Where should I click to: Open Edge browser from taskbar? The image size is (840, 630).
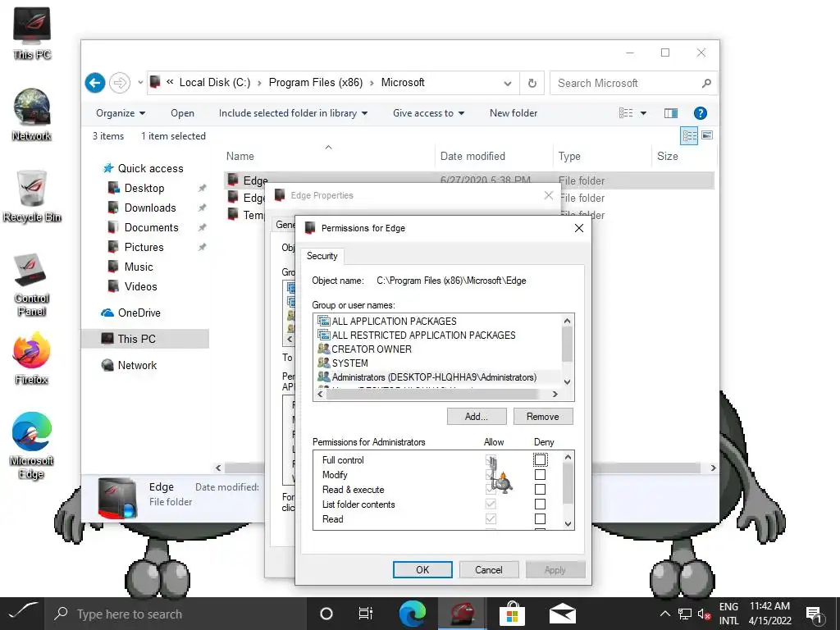pos(412,614)
